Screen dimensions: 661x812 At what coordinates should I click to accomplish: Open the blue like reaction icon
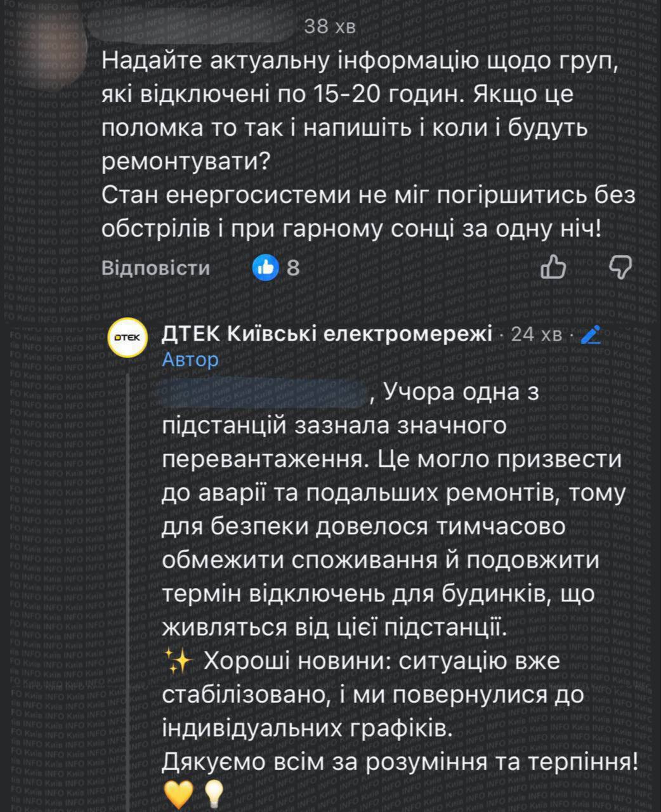click(266, 268)
